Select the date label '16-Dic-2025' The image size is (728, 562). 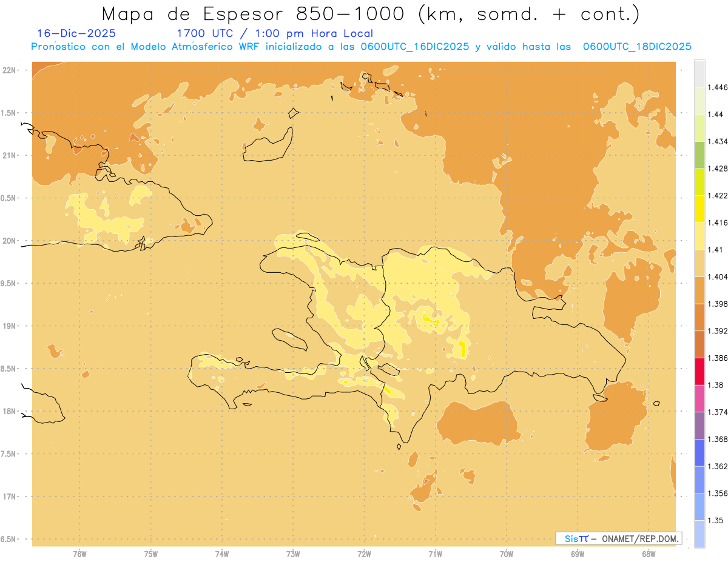tap(76, 33)
